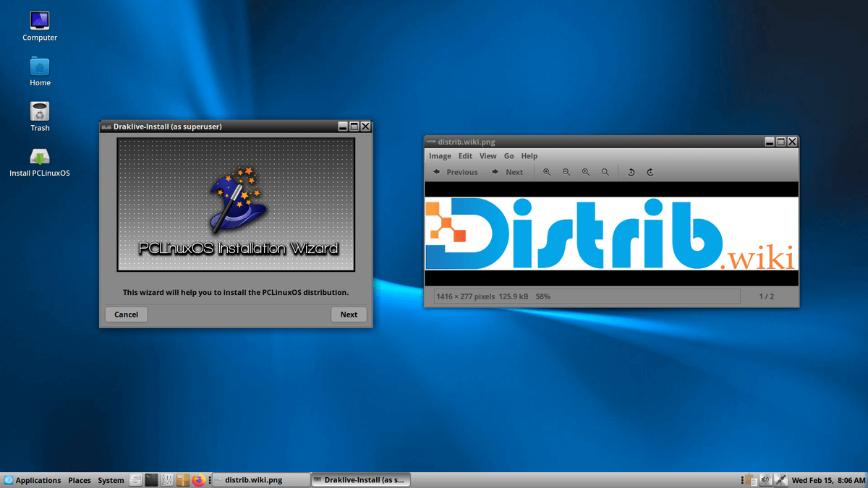The width and height of the screenshot is (868, 488).
Task: Zoom out in the image viewer toolbar
Action: [x=566, y=172]
